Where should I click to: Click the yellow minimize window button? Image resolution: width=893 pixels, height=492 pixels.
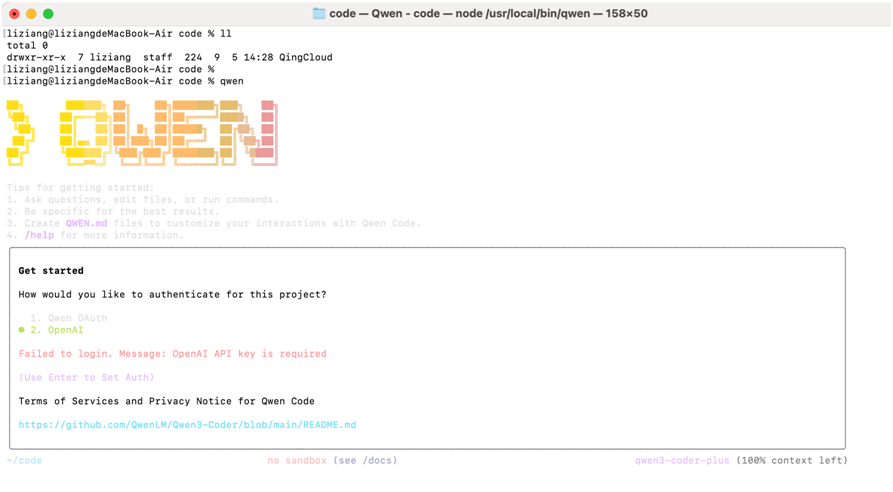[31, 14]
